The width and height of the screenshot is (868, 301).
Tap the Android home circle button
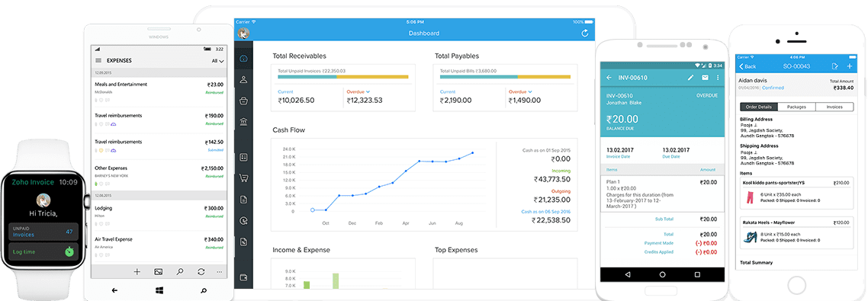pyautogui.click(x=662, y=274)
